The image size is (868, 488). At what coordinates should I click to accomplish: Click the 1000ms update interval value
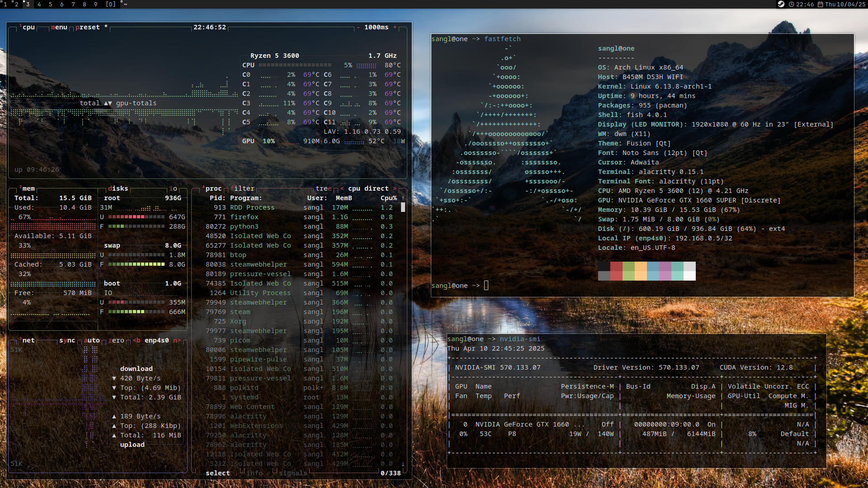(x=376, y=27)
